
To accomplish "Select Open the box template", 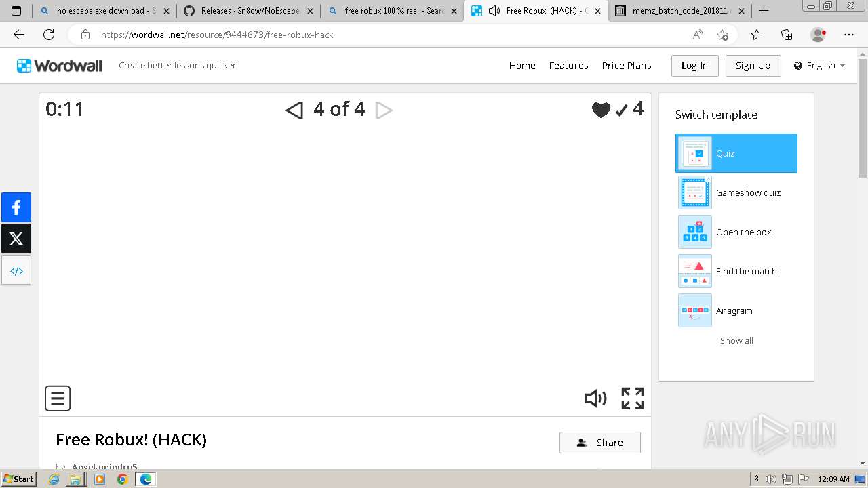I will point(736,232).
